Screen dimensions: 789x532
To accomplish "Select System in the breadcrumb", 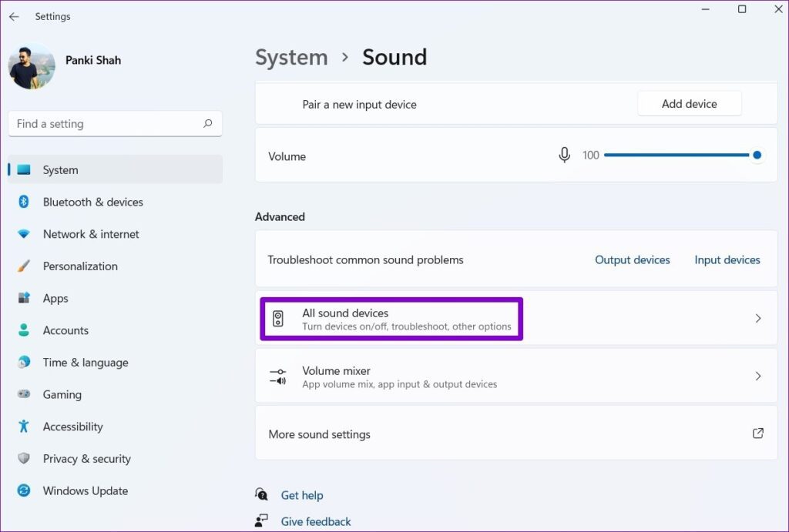I will tap(291, 57).
